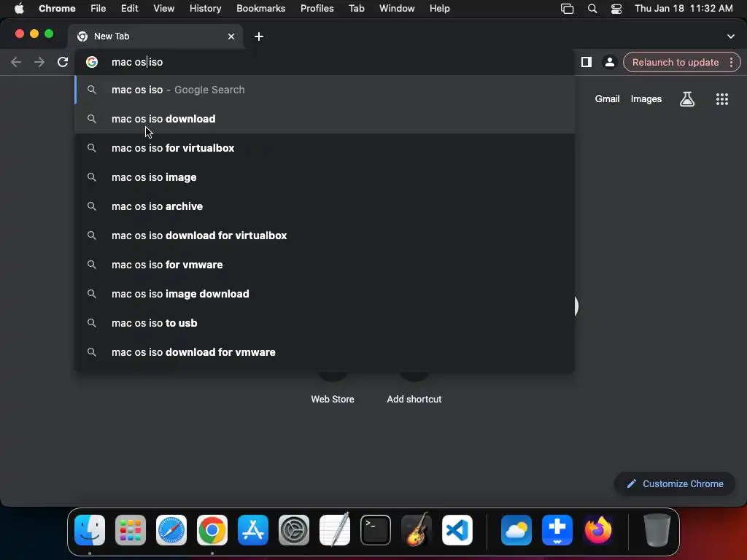Open System Settings from the Dock
The height and width of the screenshot is (560, 747).
click(294, 530)
